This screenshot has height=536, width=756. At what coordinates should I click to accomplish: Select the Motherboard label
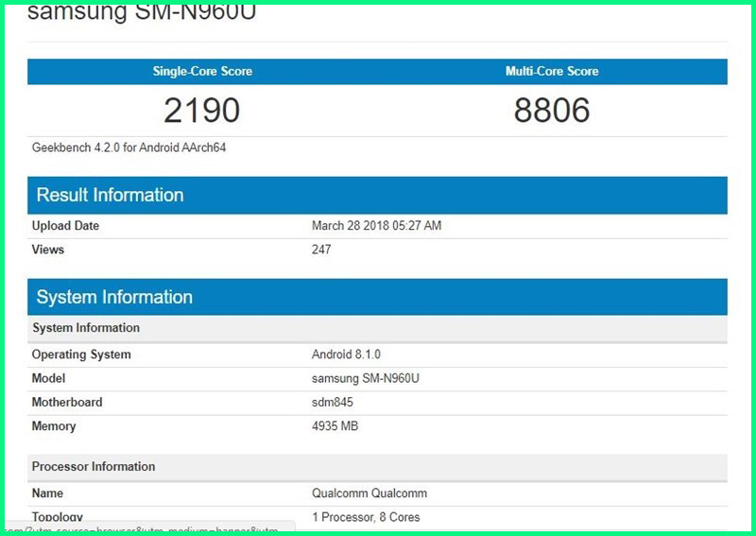pyautogui.click(x=67, y=403)
